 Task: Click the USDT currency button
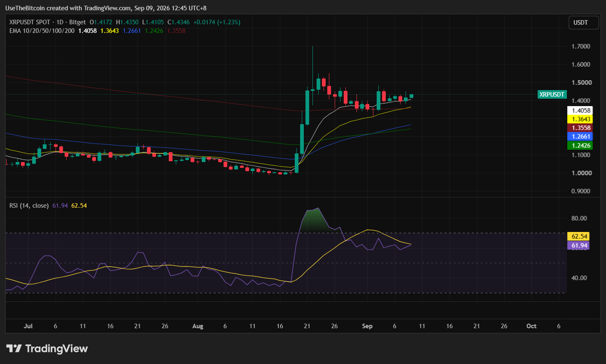coord(583,23)
